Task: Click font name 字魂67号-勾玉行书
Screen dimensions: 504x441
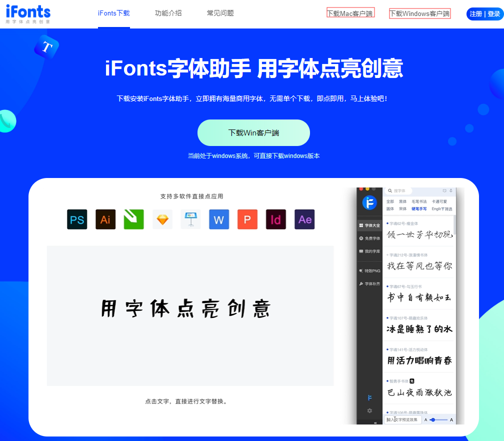Action: tap(405, 286)
